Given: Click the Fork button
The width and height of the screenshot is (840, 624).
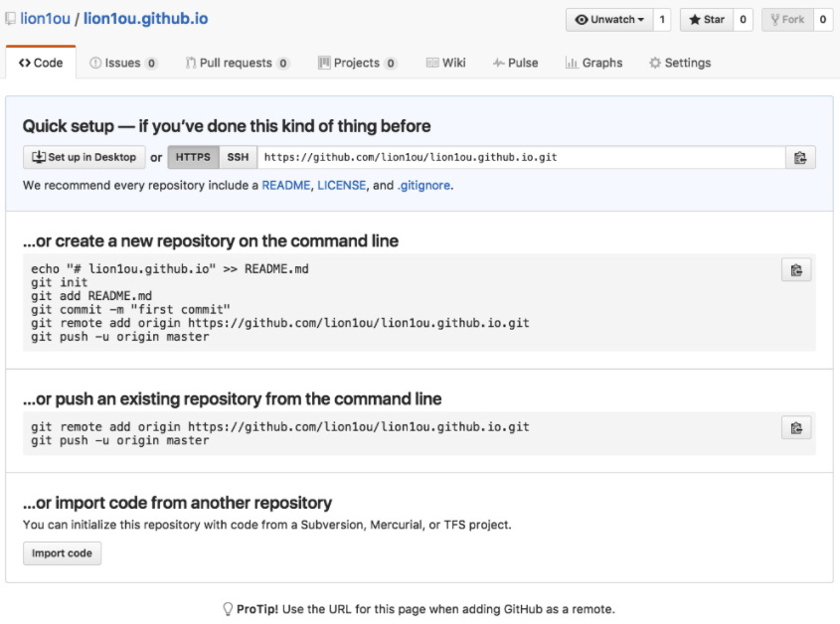Looking at the screenshot, I should 786,19.
